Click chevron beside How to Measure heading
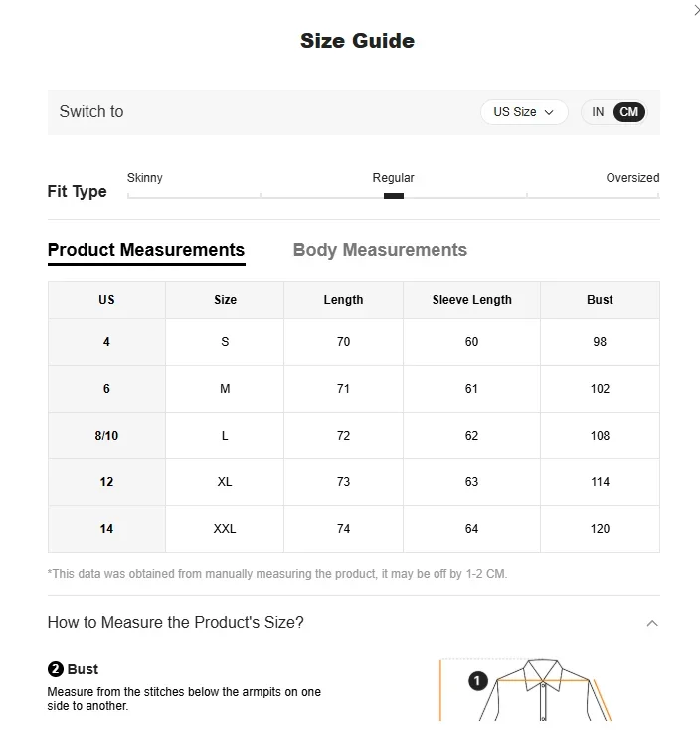The height and width of the screenshot is (730, 700). (652, 624)
